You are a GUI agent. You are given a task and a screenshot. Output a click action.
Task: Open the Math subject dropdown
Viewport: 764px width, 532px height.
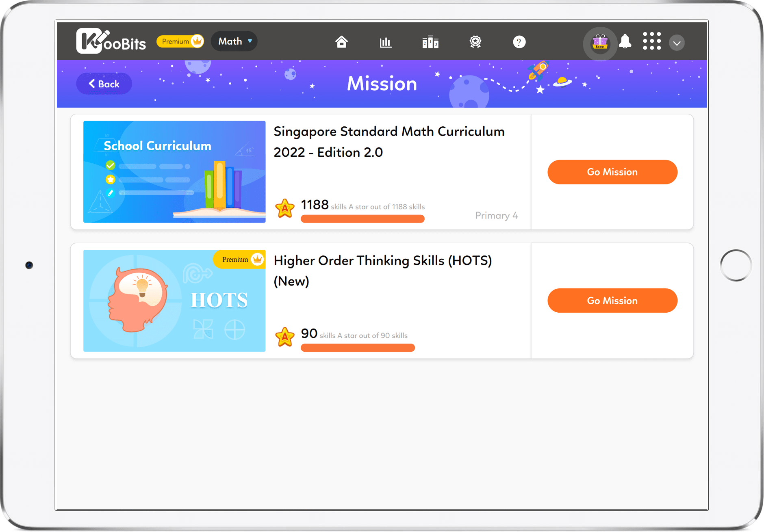tap(234, 41)
